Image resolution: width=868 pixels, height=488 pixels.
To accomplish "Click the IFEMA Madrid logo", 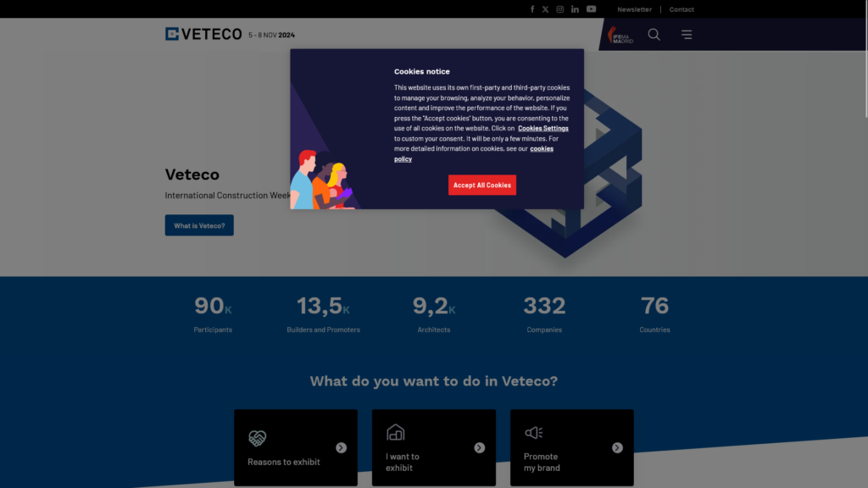I will coord(620,35).
